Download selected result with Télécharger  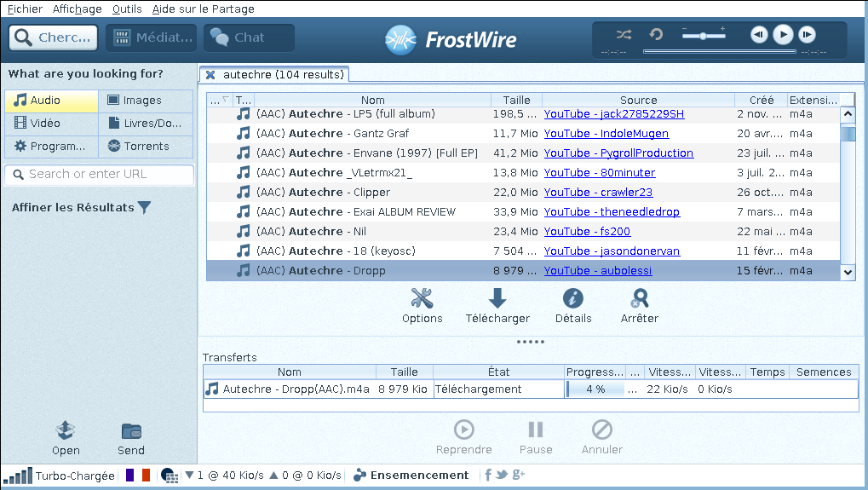click(x=497, y=306)
